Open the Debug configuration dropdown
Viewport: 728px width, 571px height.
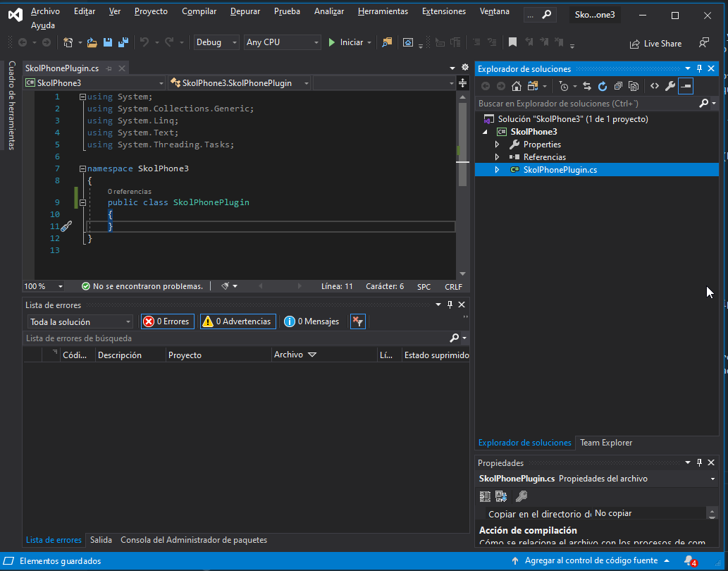click(x=217, y=43)
